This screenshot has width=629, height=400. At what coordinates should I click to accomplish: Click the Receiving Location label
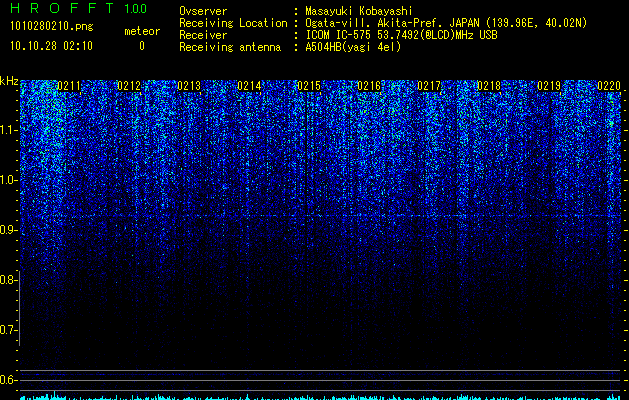pos(233,23)
